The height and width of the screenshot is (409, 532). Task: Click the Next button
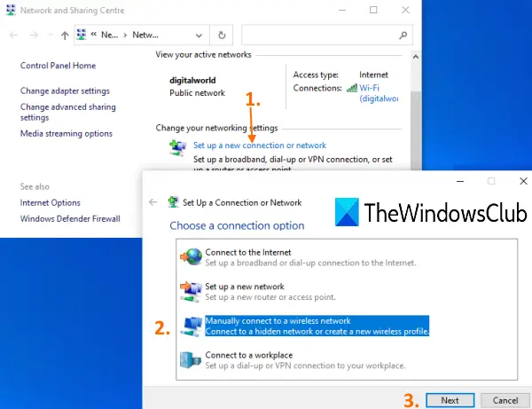(450, 400)
